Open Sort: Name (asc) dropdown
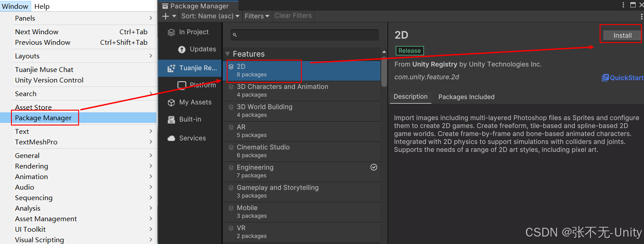This screenshot has height=244, width=644. (210, 16)
